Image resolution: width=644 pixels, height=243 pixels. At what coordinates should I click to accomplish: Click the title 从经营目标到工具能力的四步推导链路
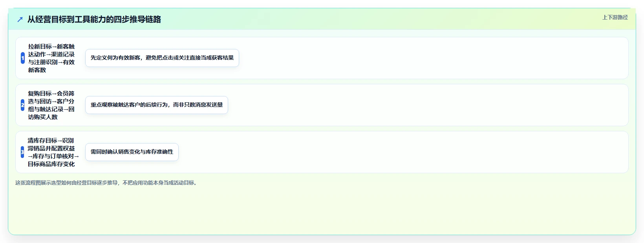(94, 19)
